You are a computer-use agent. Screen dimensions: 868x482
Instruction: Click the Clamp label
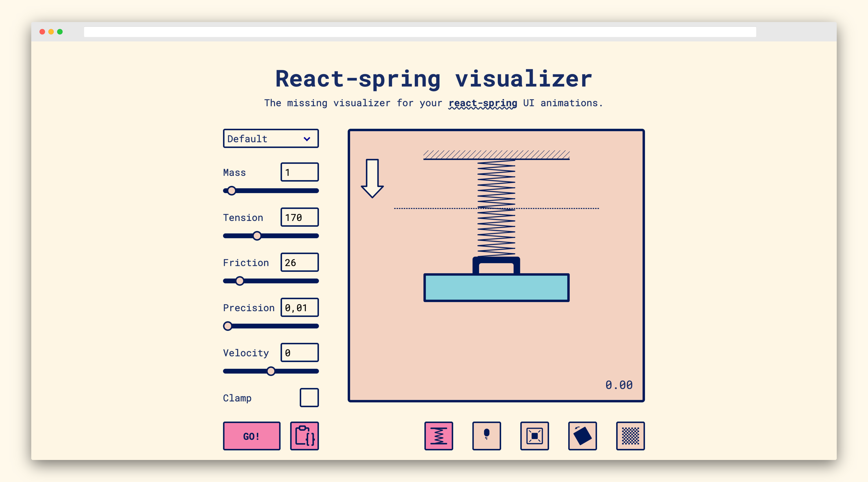(x=237, y=398)
